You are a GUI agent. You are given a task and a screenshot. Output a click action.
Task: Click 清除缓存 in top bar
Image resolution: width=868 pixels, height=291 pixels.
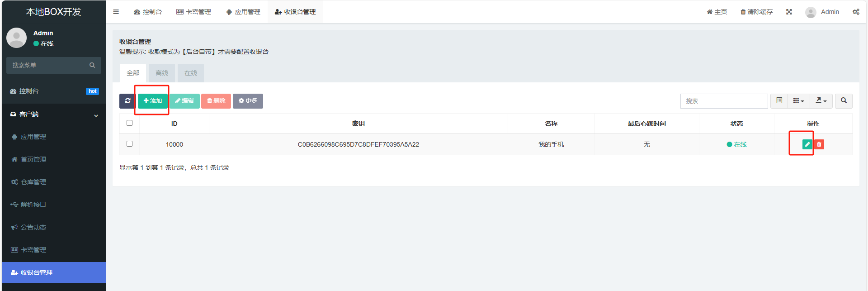coord(756,12)
